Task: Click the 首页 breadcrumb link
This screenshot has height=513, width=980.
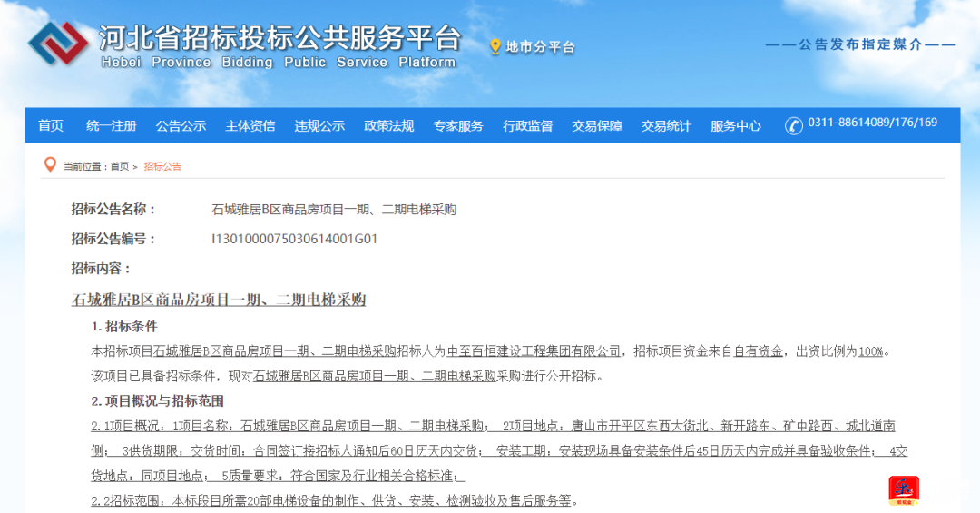Action: pos(120,167)
